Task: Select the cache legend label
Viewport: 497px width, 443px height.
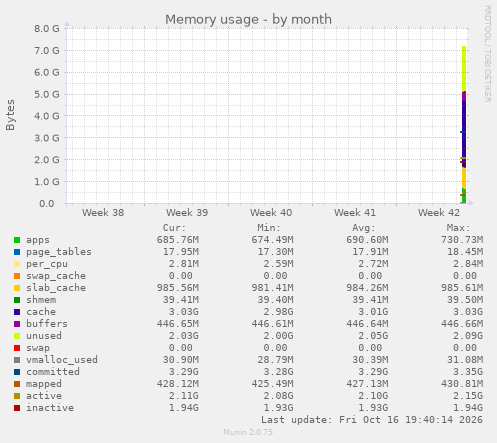Action: coord(41,312)
